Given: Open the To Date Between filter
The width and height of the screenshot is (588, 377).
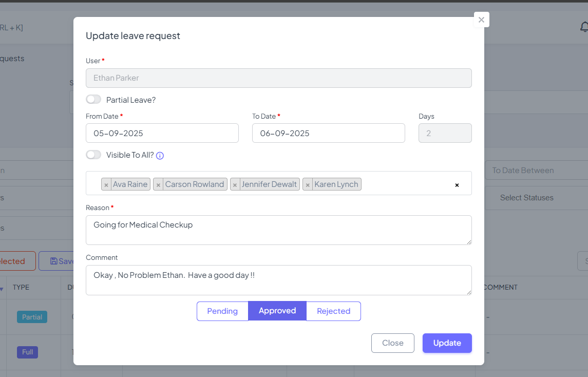Looking at the screenshot, I should pyautogui.click(x=534, y=170).
